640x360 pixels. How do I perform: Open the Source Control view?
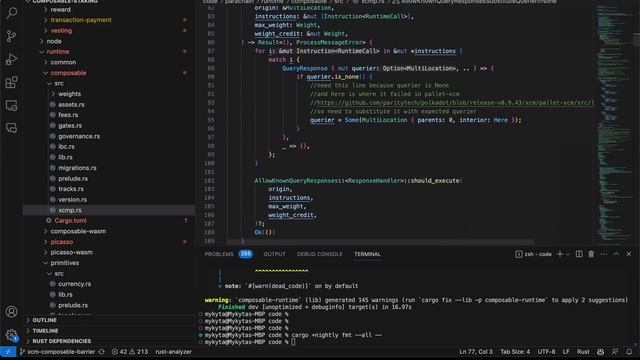click(11, 36)
